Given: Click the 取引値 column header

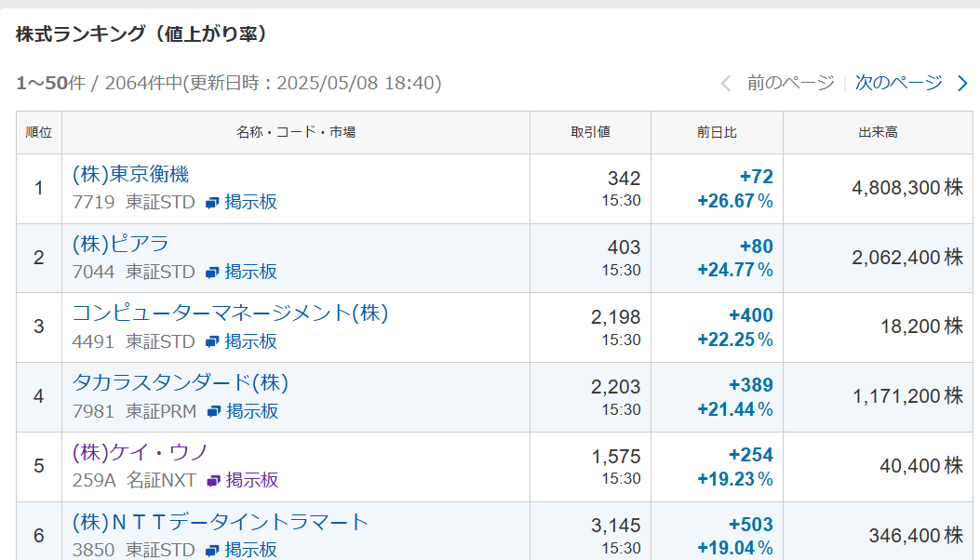Looking at the screenshot, I should pos(590,132).
